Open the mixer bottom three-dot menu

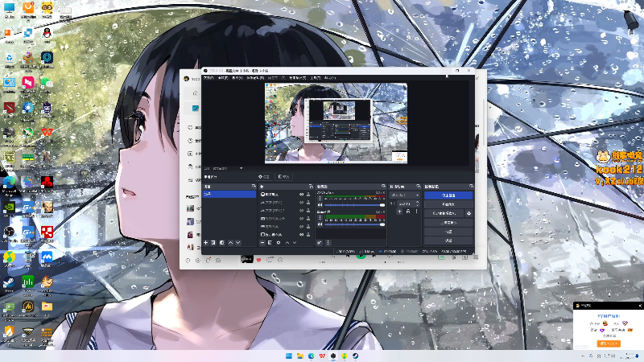[x=328, y=243]
